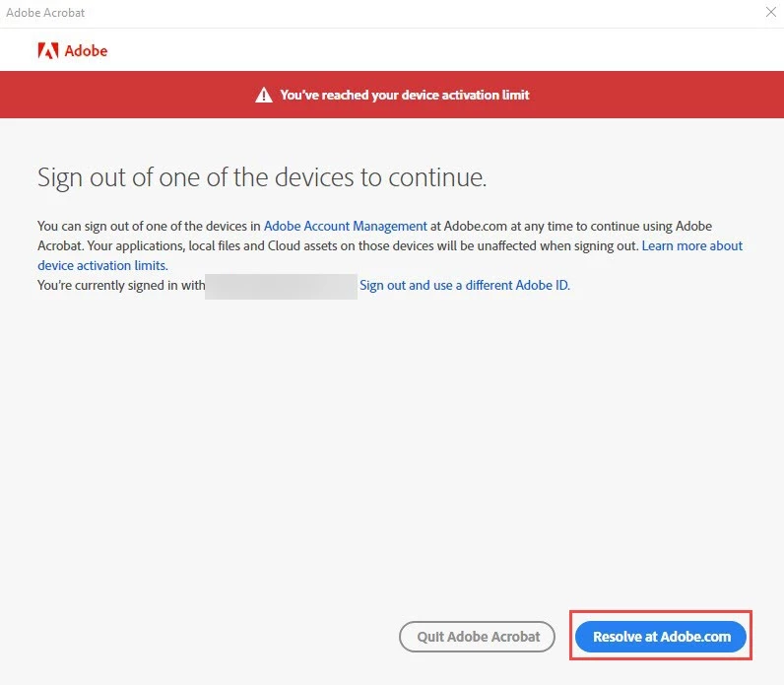Open the Adobe Account Management link
The width and height of the screenshot is (784, 685).
[x=346, y=226]
